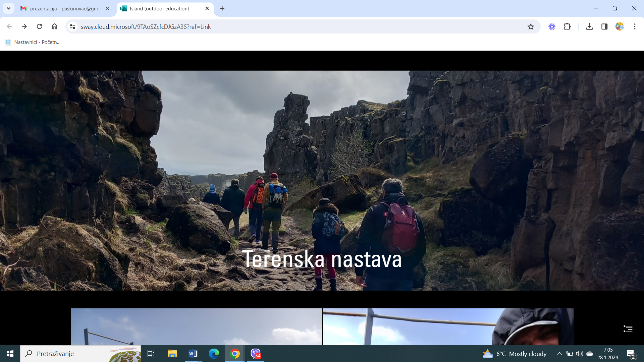Close the Gmail prezentacija tab

coord(107,8)
